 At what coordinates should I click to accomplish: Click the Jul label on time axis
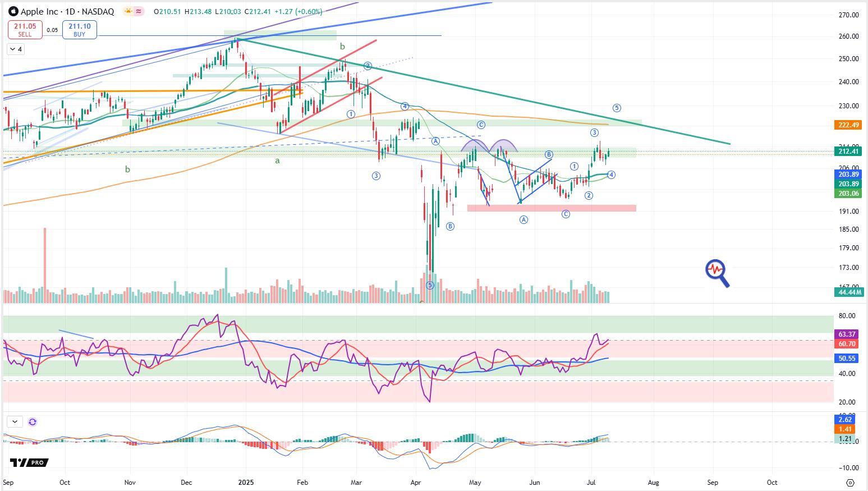(591, 482)
